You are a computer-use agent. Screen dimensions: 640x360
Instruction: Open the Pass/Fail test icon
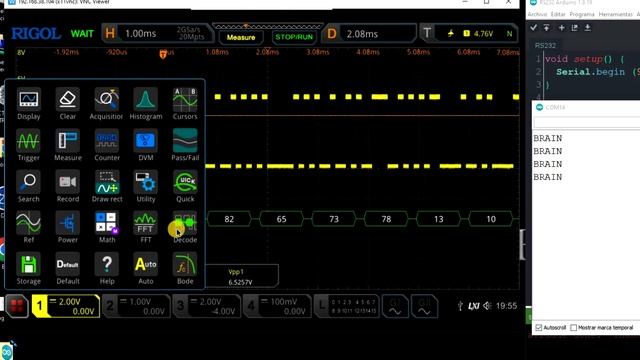[x=185, y=141]
